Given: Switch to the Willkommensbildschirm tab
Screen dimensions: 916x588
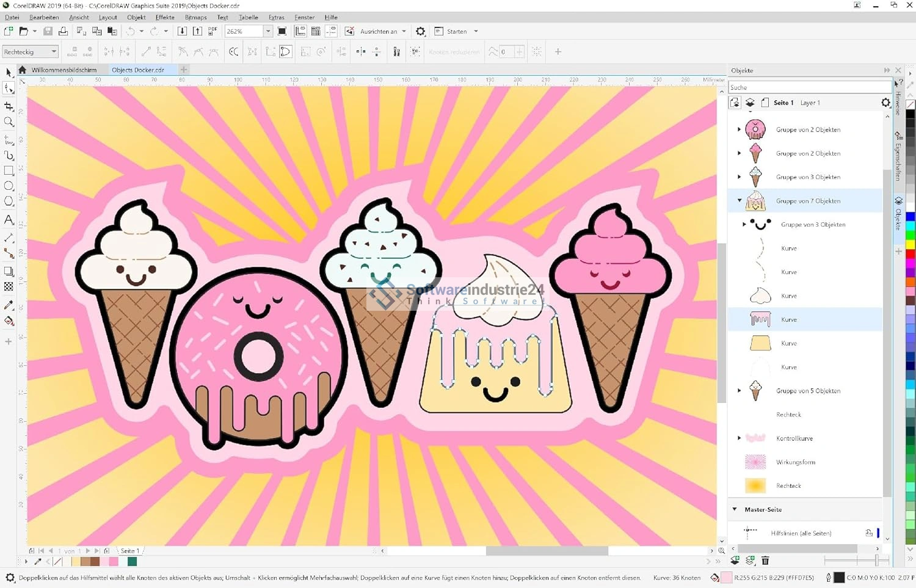Looking at the screenshot, I should (x=64, y=70).
